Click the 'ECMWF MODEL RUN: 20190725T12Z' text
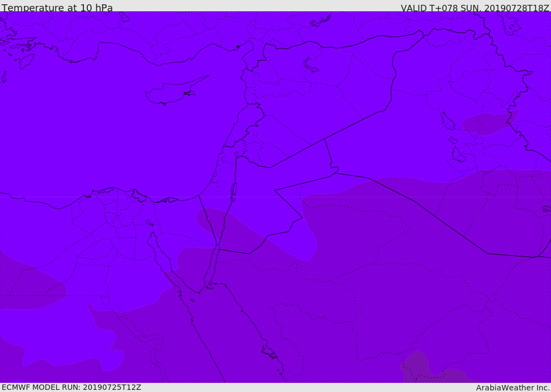Image resolution: width=551 pixels, height=392 pixels. 72,387
